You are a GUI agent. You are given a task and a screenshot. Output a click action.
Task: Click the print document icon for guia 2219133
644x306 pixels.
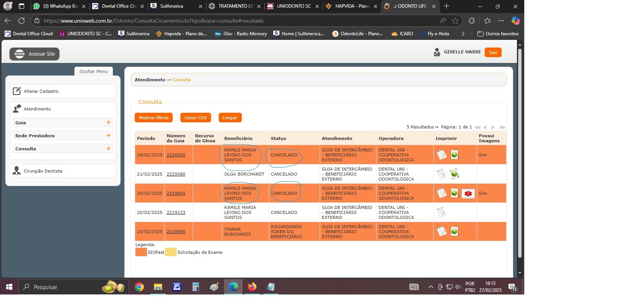(442, 212)
